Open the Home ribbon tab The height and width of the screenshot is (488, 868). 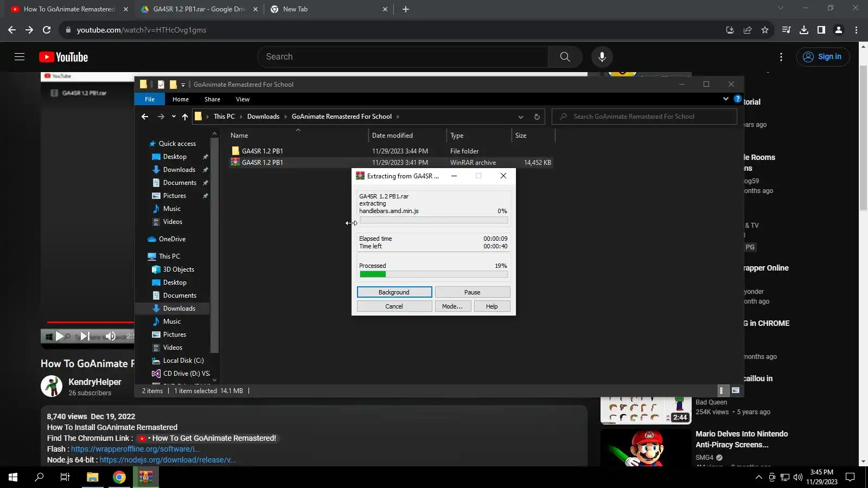(181, 99)
